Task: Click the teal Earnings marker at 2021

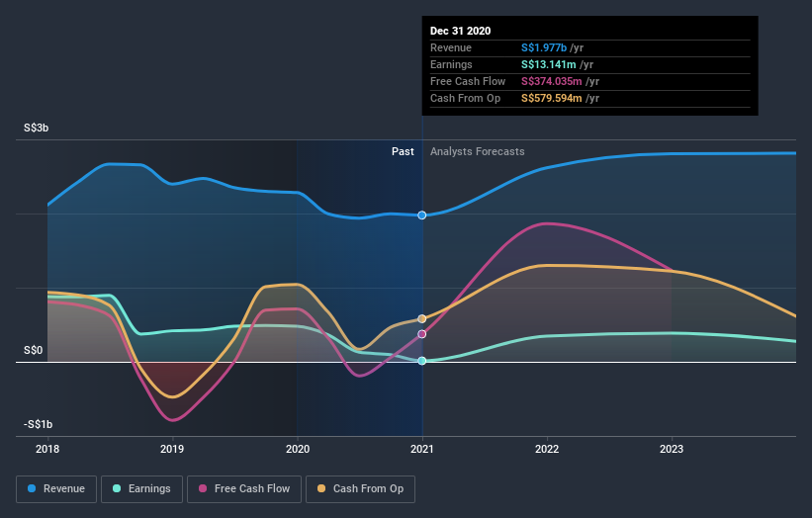Action: point(422,361)
